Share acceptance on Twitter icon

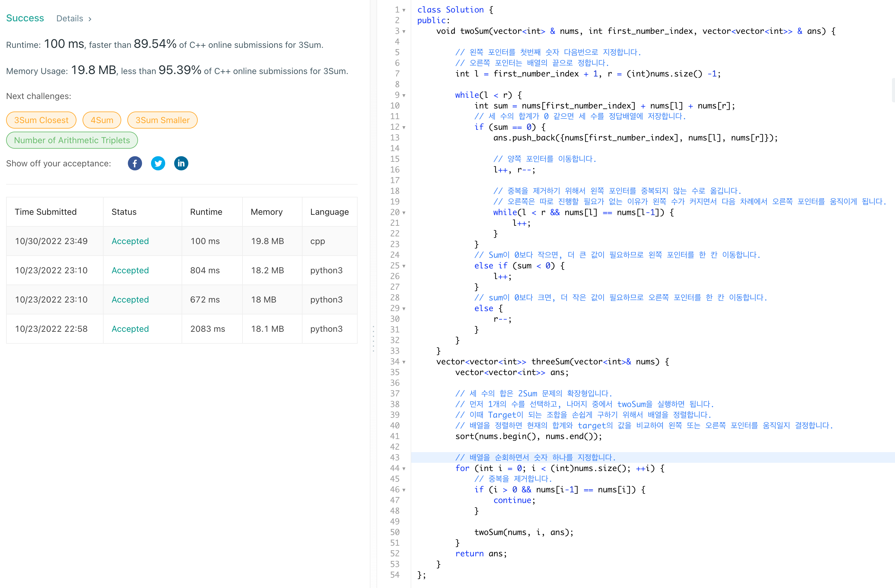point(158,163)
